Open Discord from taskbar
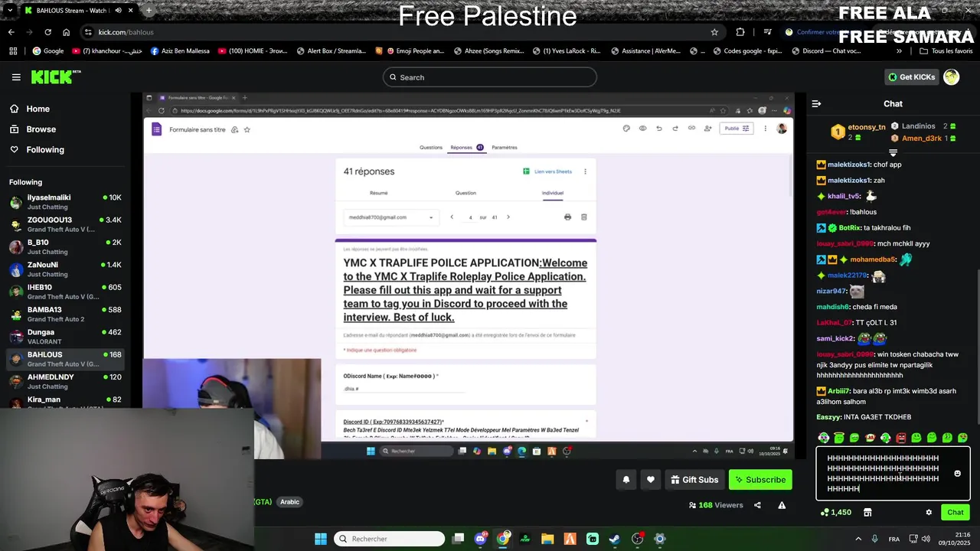Image resolution: width=980 pixels, height=551 pixels. (480, 539)
